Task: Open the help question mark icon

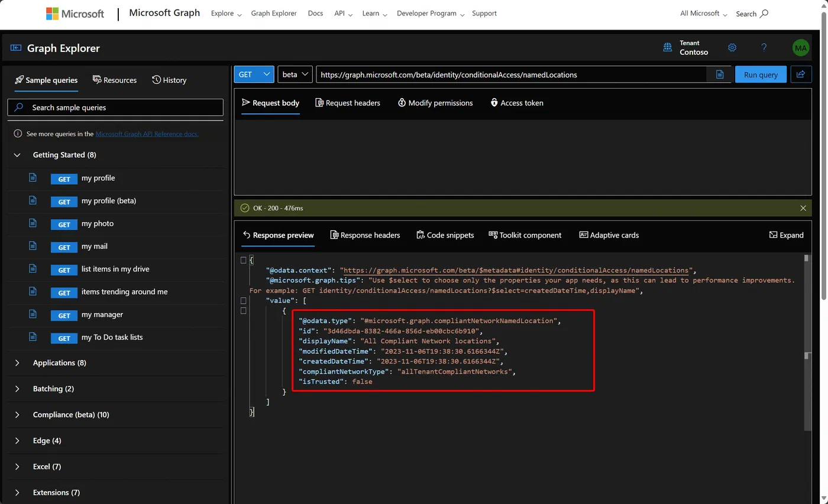Action: (x=764, y=48)
